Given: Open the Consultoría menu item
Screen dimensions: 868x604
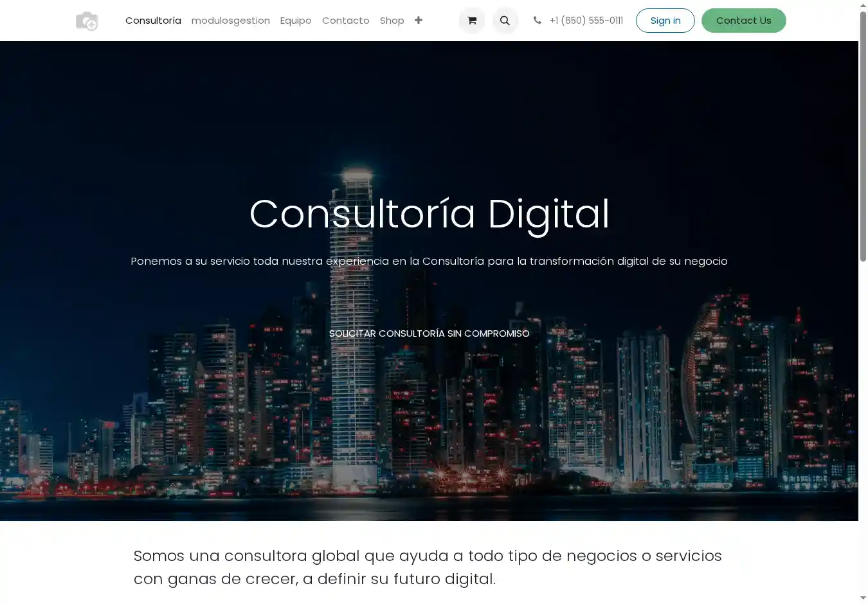Looking at the screenshot, I should tap(153, 21).
